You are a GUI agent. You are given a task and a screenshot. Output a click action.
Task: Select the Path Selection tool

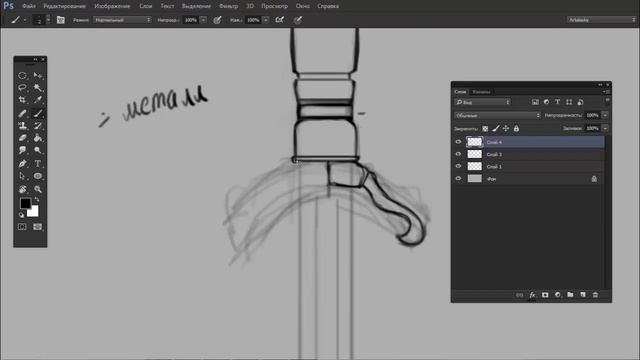22,176
